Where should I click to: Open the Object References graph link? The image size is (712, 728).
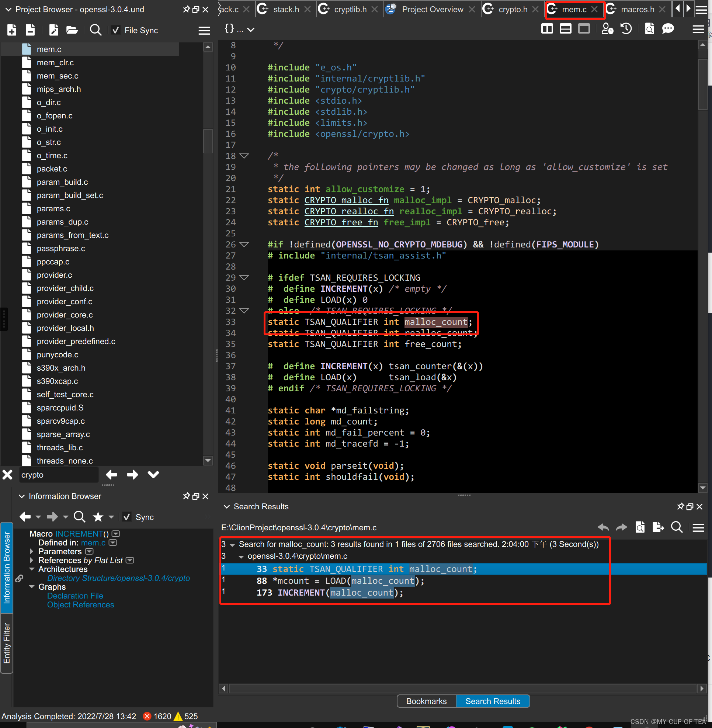80,604
